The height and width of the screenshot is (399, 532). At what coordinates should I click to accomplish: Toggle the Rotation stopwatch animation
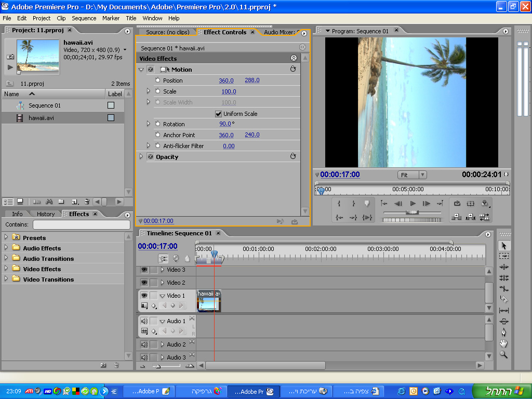[158, 124]
